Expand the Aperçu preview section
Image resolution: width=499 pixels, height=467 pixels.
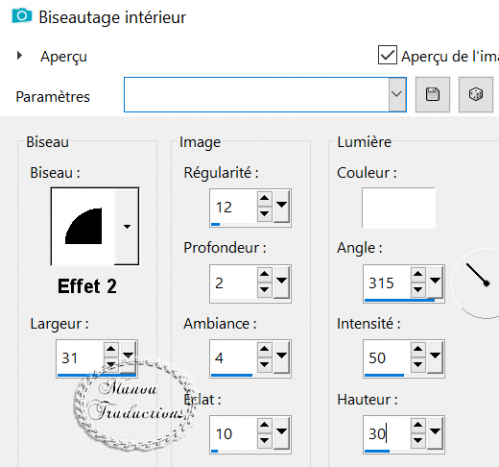pyautogui.click(x=19, y=56)
